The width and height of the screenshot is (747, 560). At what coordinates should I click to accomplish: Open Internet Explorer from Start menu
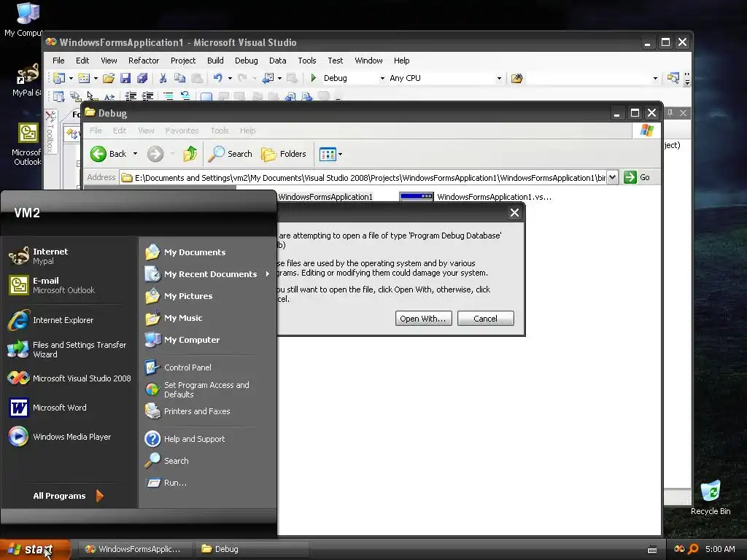(x=51, y=320)
